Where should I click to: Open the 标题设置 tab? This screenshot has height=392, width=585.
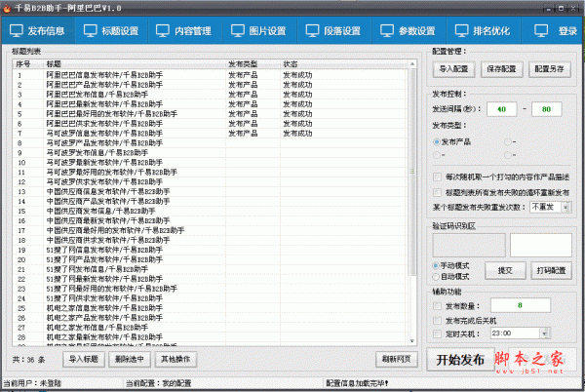click(111, 31)
